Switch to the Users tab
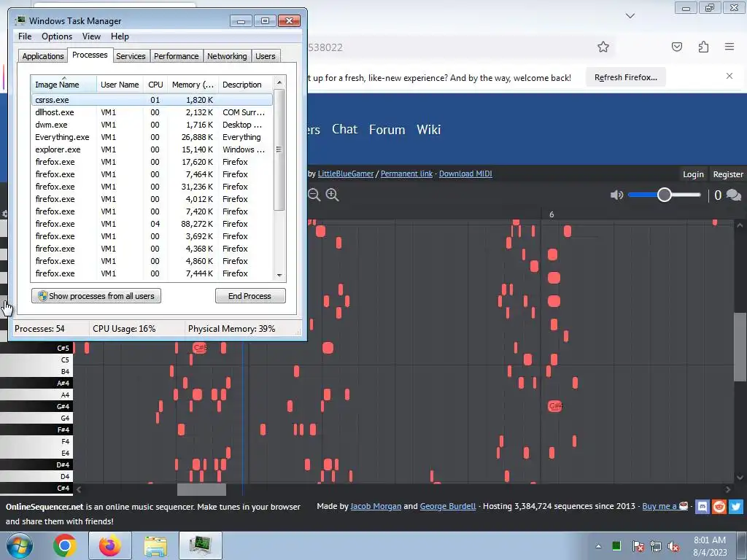747x560 pixels. (266, 55)
